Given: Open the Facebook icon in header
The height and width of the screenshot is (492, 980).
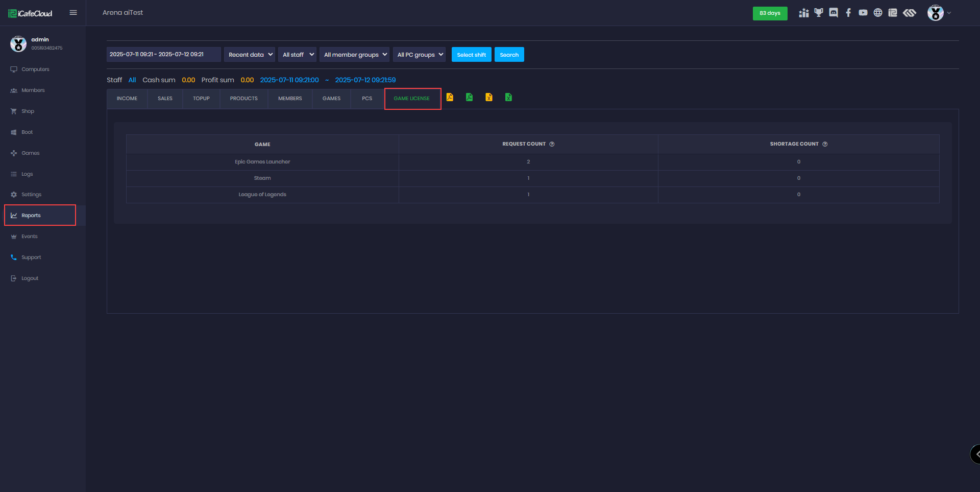Looking at the screenshot, I should (848, 13).
